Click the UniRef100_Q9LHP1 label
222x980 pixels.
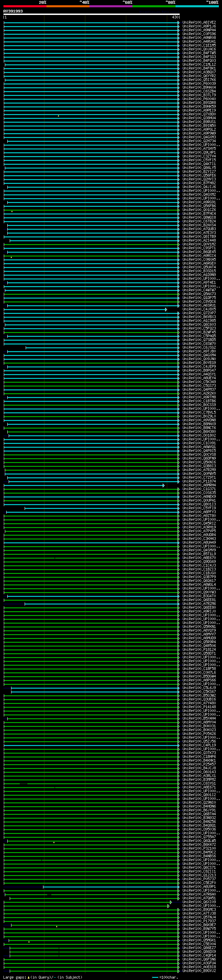pos(199,153)
